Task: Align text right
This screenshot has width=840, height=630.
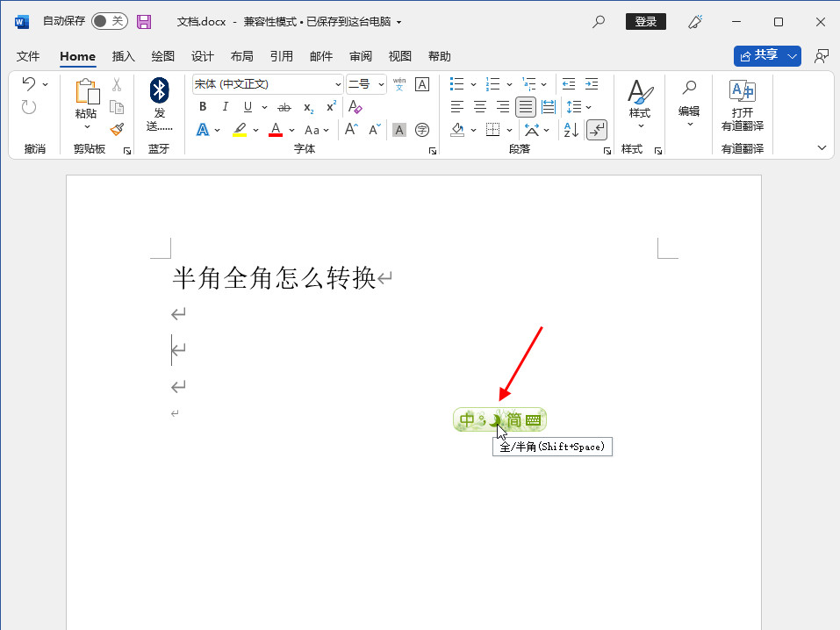Action: [x=502, y=107]
